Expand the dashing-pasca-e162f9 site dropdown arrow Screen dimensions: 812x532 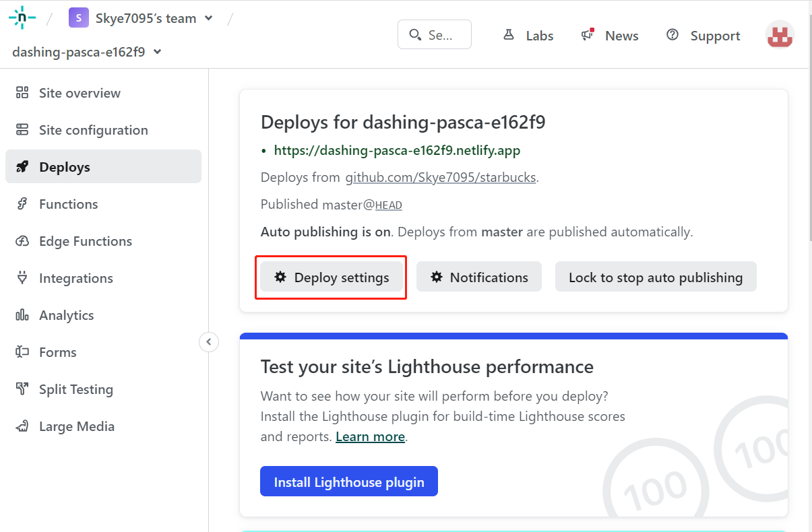(x=158, y=52)
